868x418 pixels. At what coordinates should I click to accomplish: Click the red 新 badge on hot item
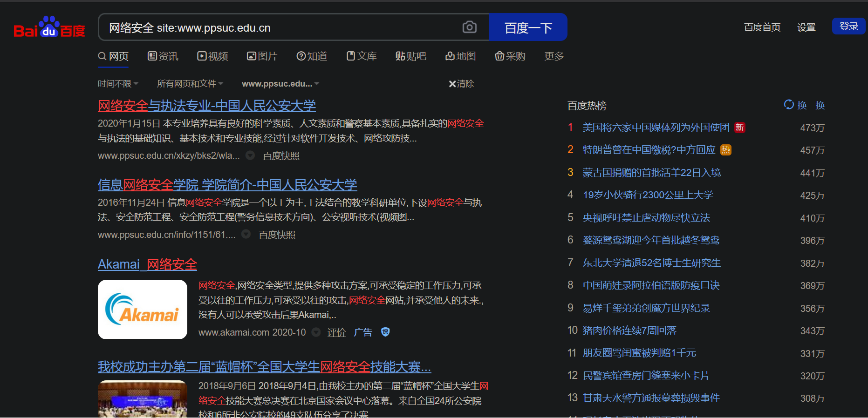[739, 128]
